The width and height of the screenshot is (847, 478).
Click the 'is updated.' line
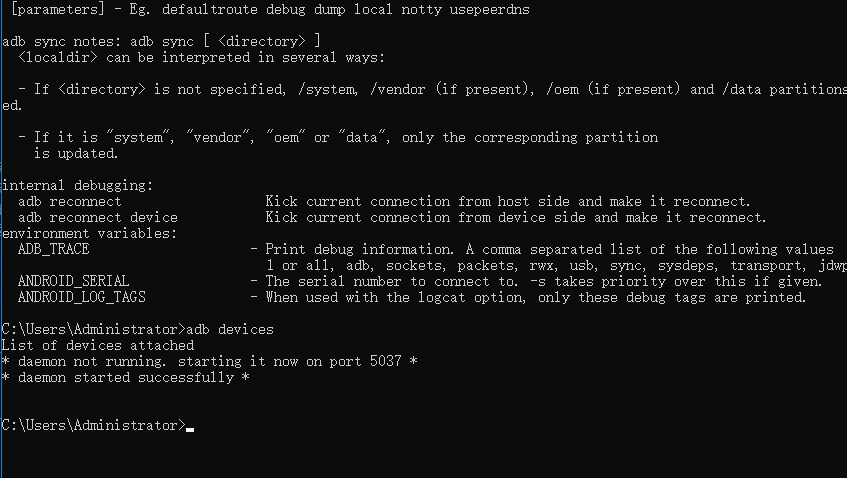click(76, 154)
